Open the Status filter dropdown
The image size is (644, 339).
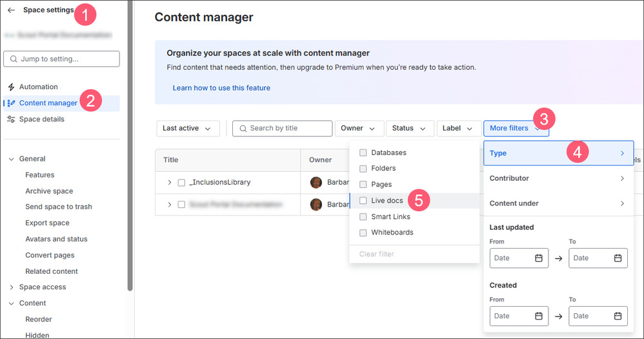point(408,128)
